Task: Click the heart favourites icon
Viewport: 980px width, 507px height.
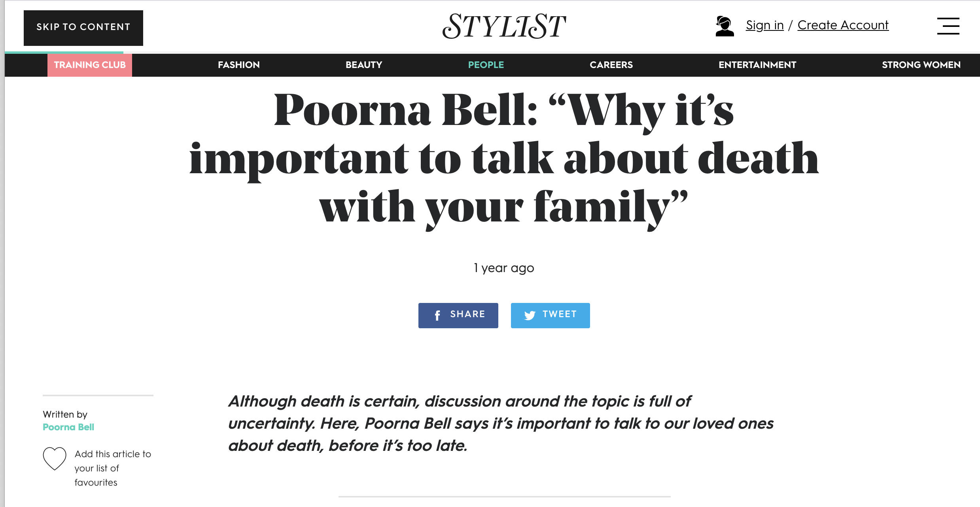Action: (x=55, y=459)
